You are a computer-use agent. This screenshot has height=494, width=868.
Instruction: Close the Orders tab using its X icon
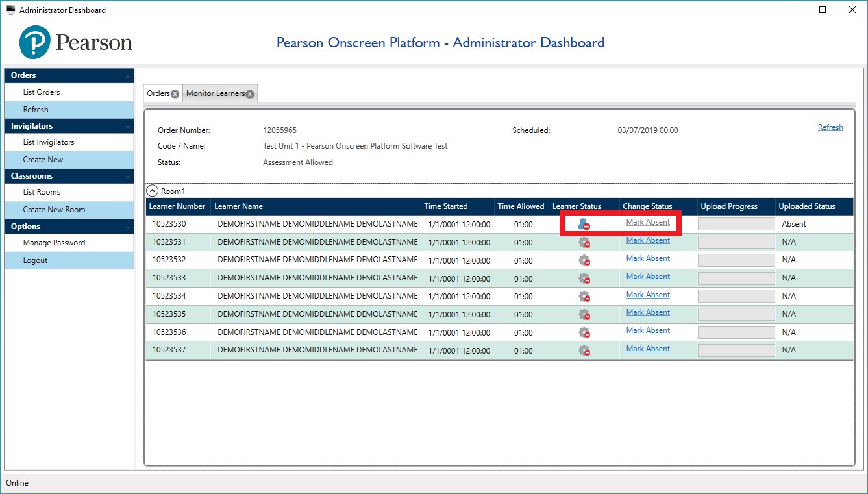[175, 94]
